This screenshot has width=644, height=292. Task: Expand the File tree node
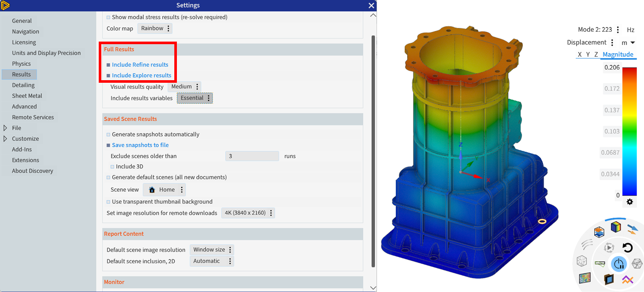coord(5,128)
